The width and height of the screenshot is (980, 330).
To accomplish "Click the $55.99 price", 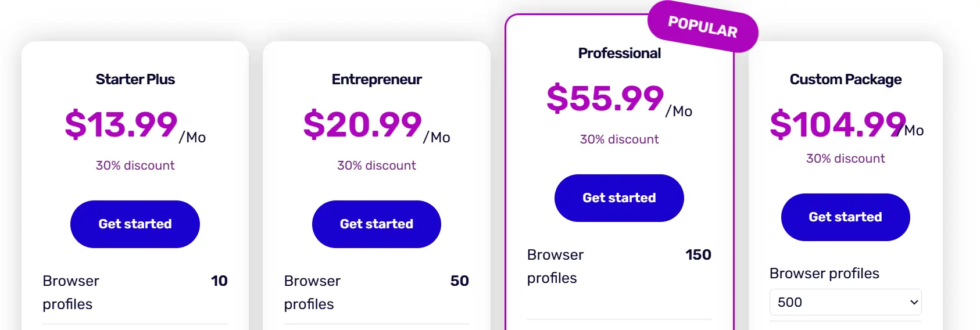I will [x=605, y=98].
